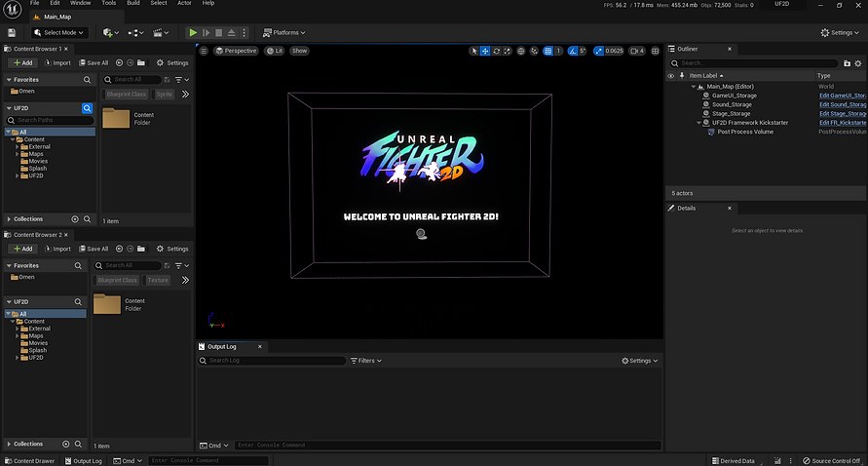The width and height of the screenshot is (868, 466).
Task: Open the File menu
Action: click(x=34, y=3)
